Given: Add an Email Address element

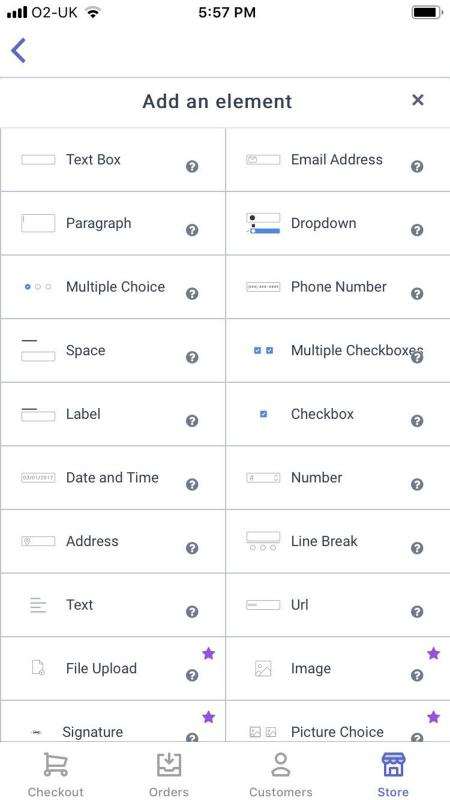Looking at the screenshot, I should pos(338,160).
